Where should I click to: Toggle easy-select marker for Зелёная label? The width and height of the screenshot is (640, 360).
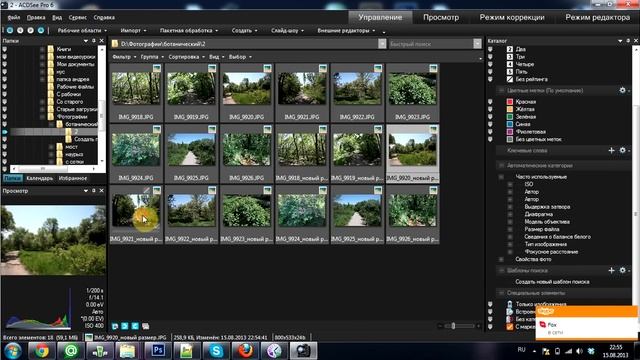tap(490, 117)
